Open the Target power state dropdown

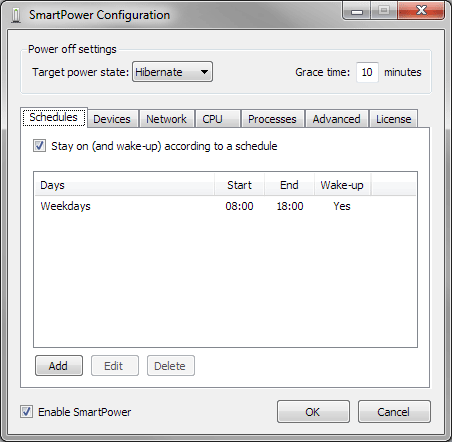point(172,72)
